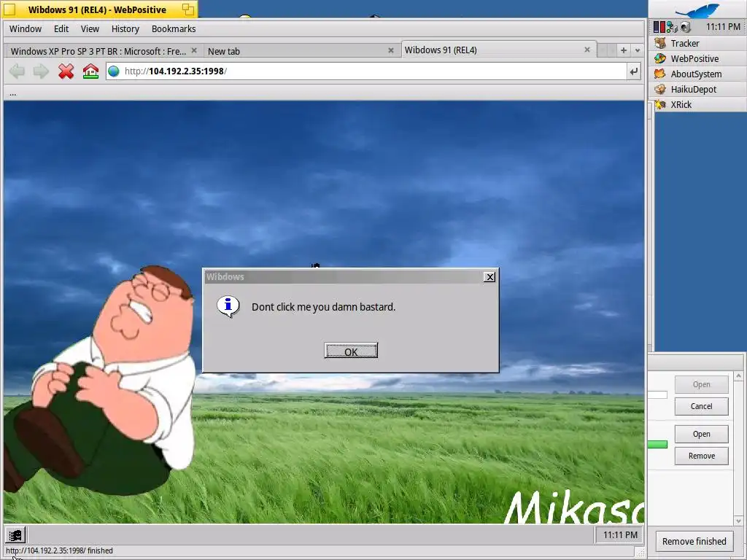Click the Go arrow in address bar
This screenshot has height=560, width=747.
pos(633,71)
